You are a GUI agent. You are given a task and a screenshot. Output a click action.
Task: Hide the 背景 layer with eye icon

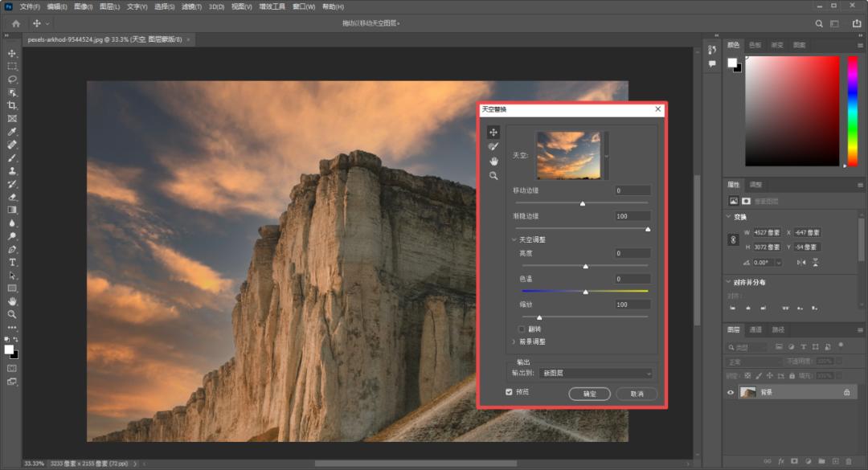(731, 392)
